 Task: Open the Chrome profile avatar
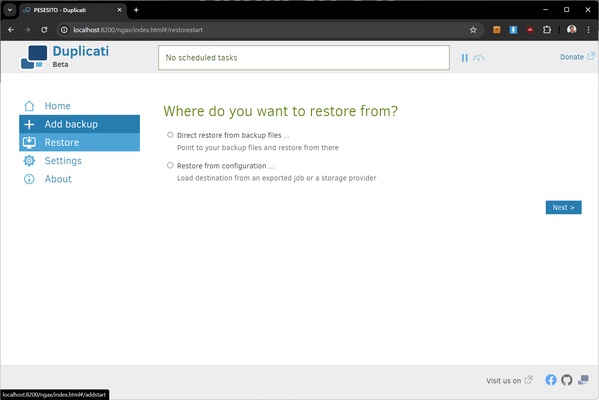[571, 30]
